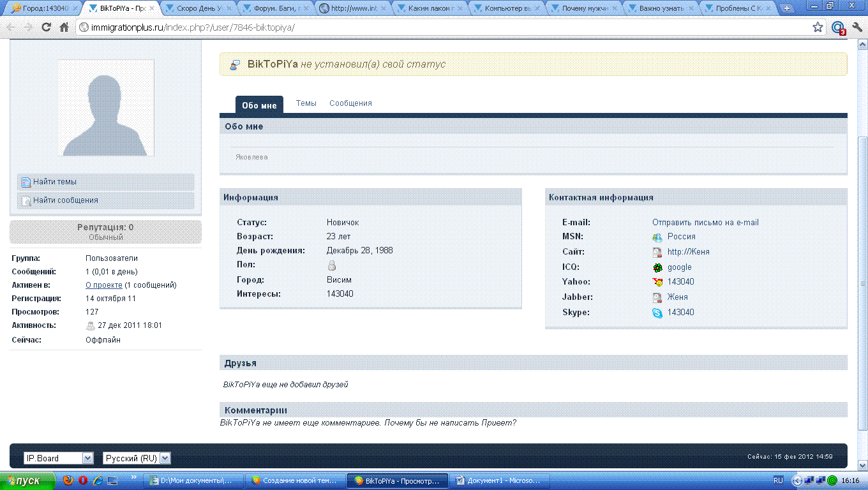Go to browser home page icon
Image resolution: width=868 pixels, height=490 pixels.
pyautogui.click(x=64, y=27)
